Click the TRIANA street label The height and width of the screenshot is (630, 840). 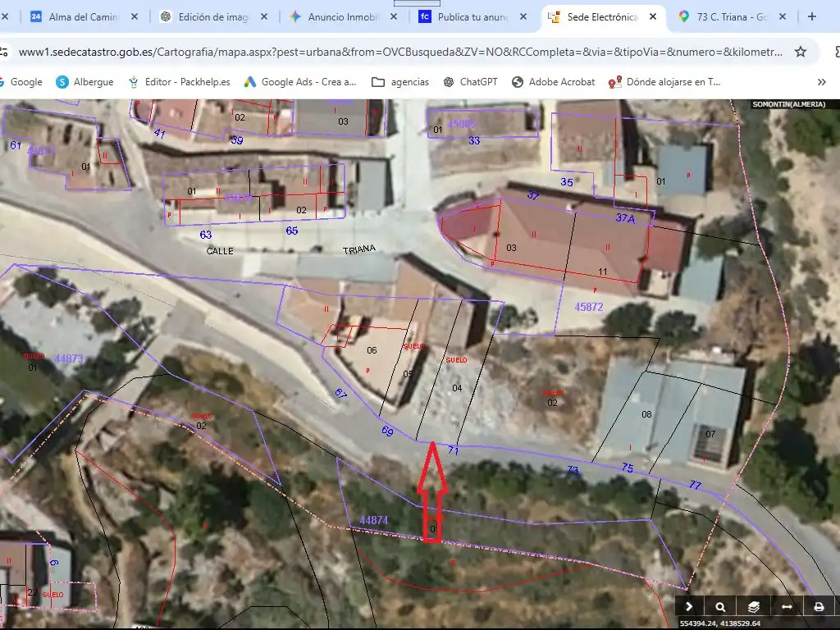[x=359, y=249]
